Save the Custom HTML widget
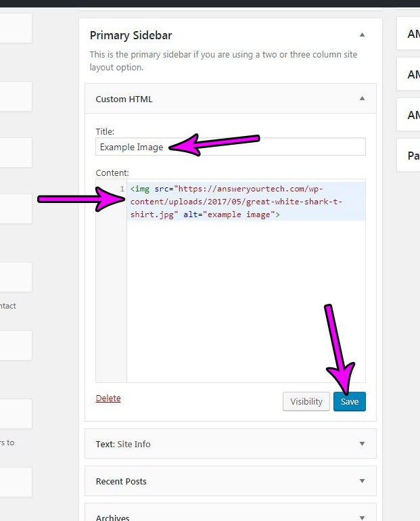The image size is (420, 521). coord(350,401)
